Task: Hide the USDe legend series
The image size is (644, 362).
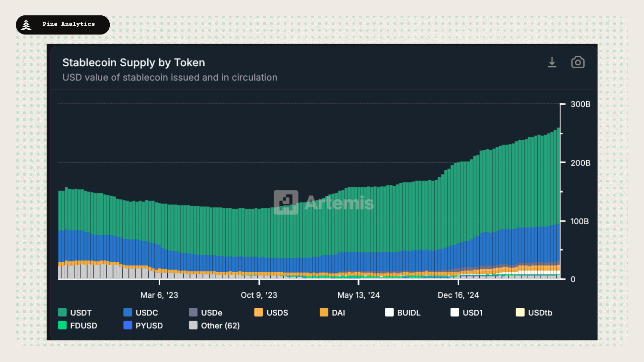Action: point(211,313)
